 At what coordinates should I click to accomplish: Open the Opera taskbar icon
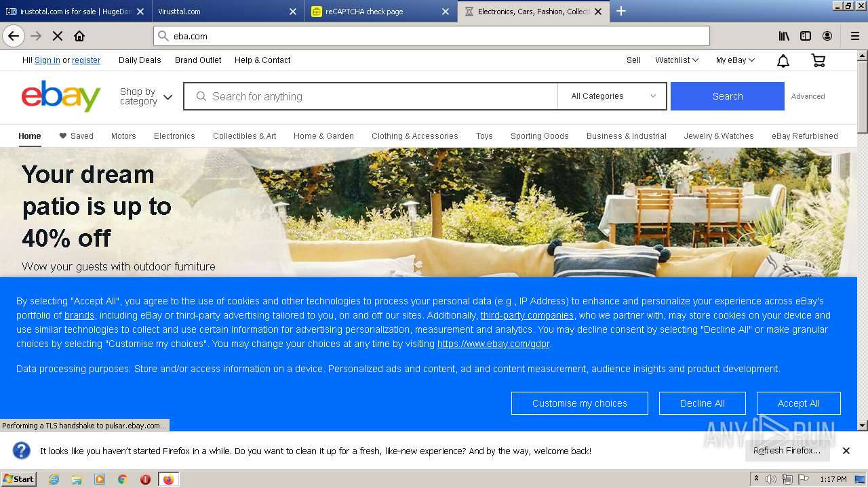(x=145, y=479)
